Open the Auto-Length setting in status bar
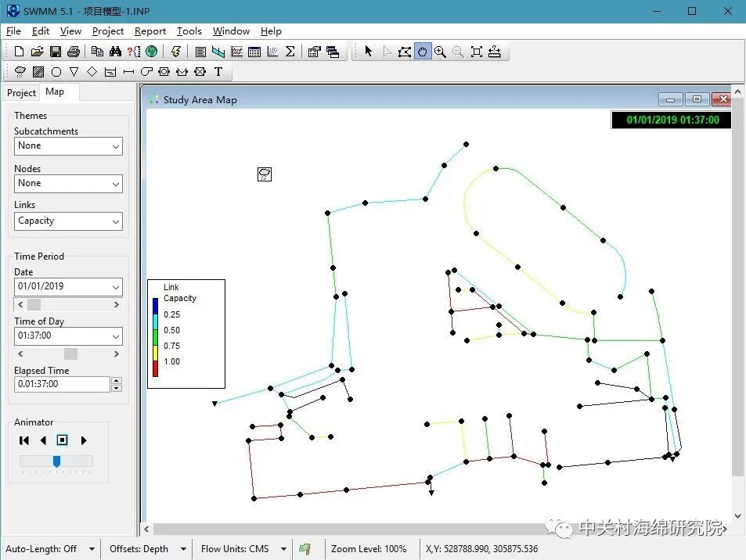746x560 pixels. click(92, 549)
